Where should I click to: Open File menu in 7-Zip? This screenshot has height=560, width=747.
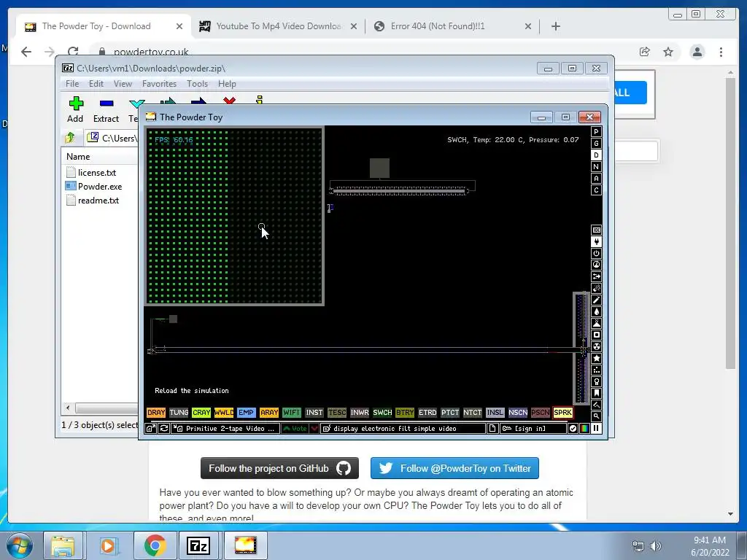72,84
